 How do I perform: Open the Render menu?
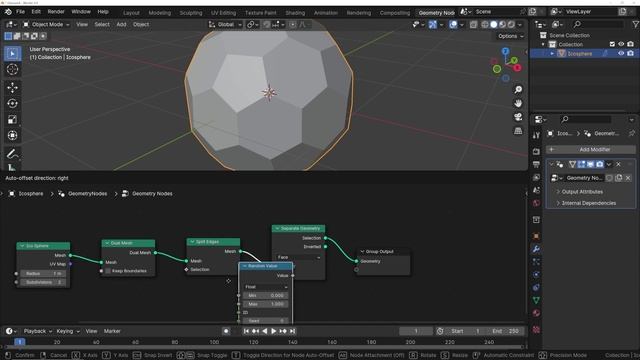56,12
